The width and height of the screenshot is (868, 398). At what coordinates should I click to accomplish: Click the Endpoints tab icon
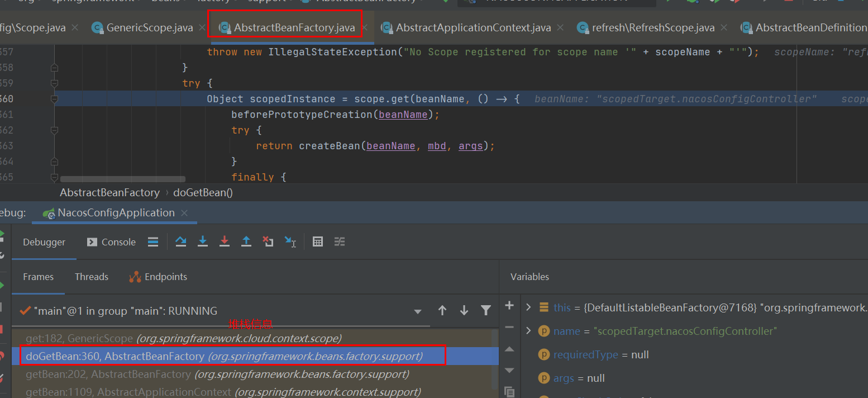(135, 277)
